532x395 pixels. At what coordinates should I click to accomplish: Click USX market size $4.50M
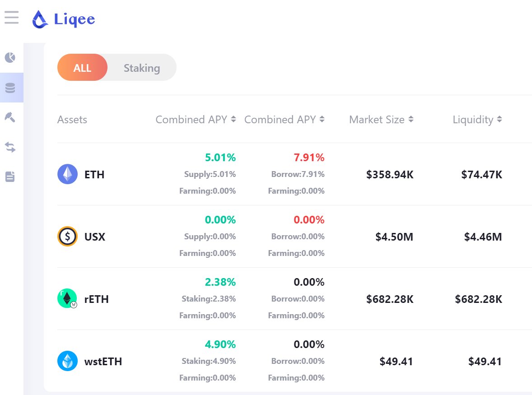coord(394,237)
